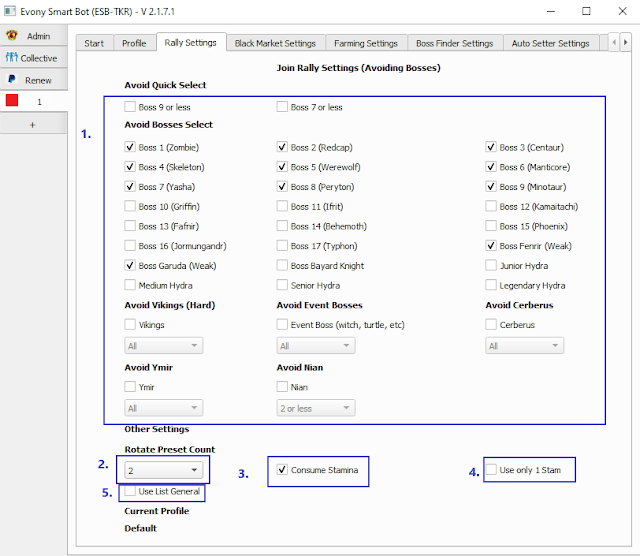Check the Nian avoid checkbox
The width and height of the screenshot is (640, 556).
[x=282, y=387]
